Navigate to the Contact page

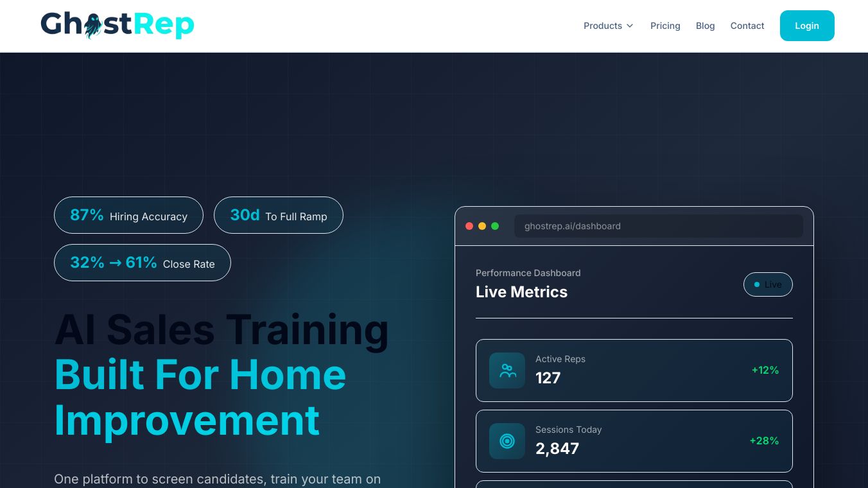(x=747, y=26)
